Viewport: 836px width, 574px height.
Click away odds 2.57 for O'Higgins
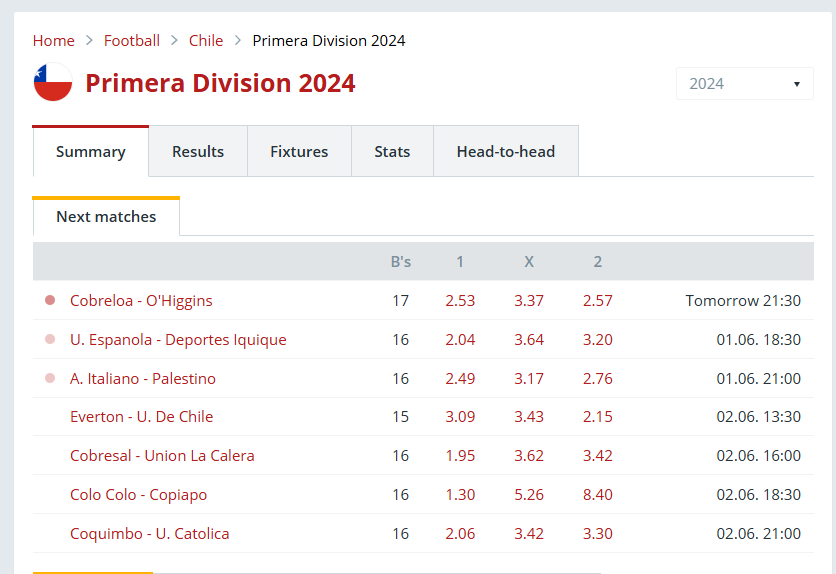click(598, 301)
